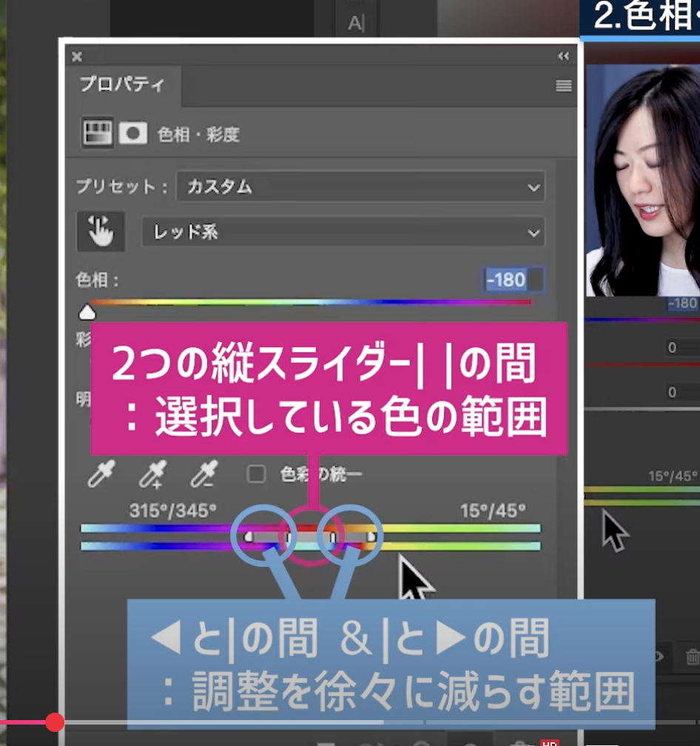Select the layer mask icon
The image size is (700, 746).
point(133,133)
